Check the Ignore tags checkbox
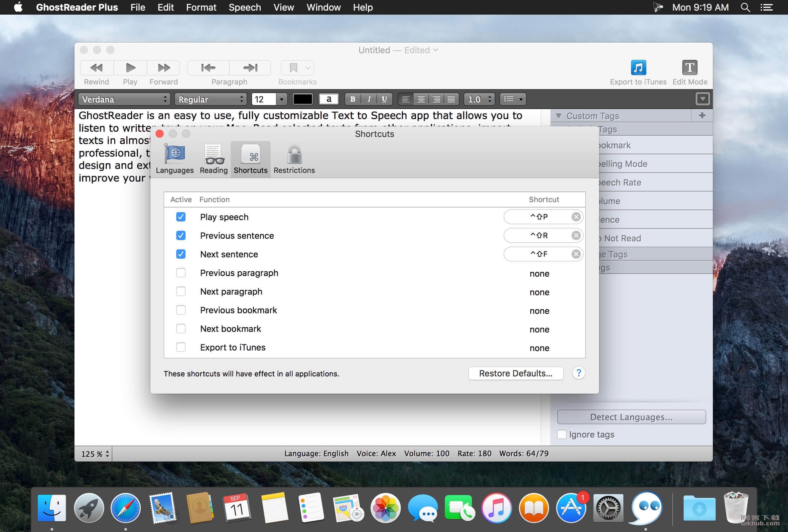Image resolution: width=788 pixels, height=532 pixels. 562,434
